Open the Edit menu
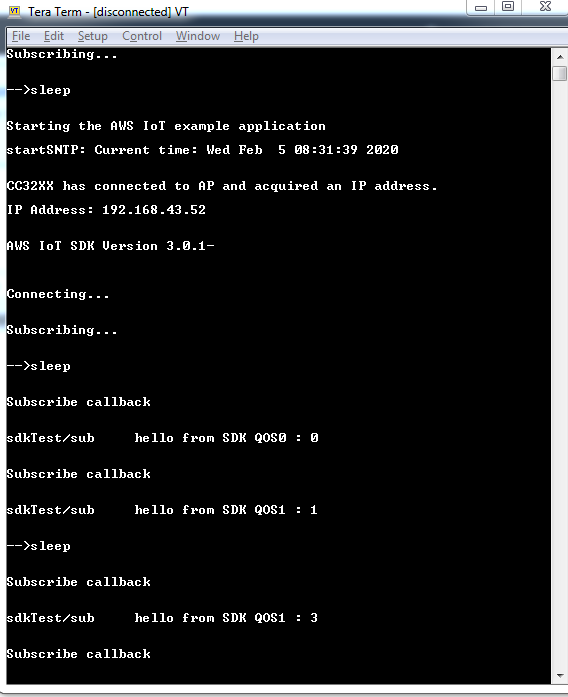This screenshot has height=697, width=568. pyautogui.click(x=54, y=36)
